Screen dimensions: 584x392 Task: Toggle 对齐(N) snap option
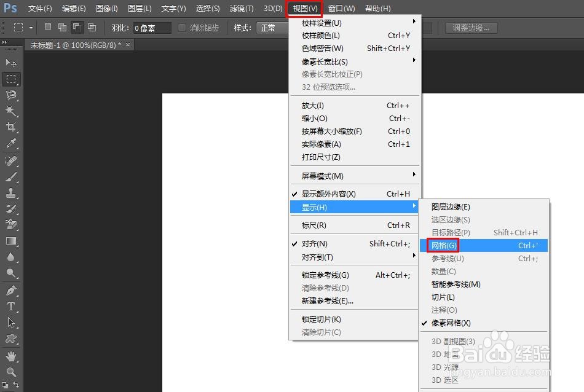(355, 244)
